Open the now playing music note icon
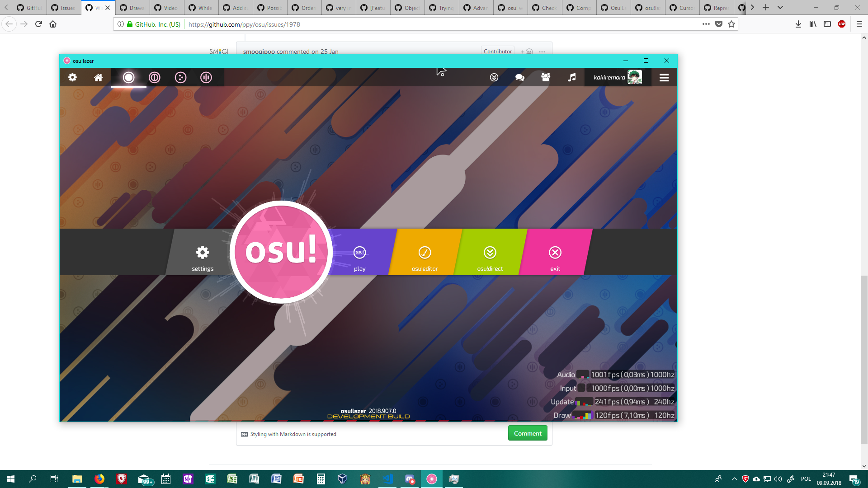Viewport: 868px width, 488px height. 571,77
